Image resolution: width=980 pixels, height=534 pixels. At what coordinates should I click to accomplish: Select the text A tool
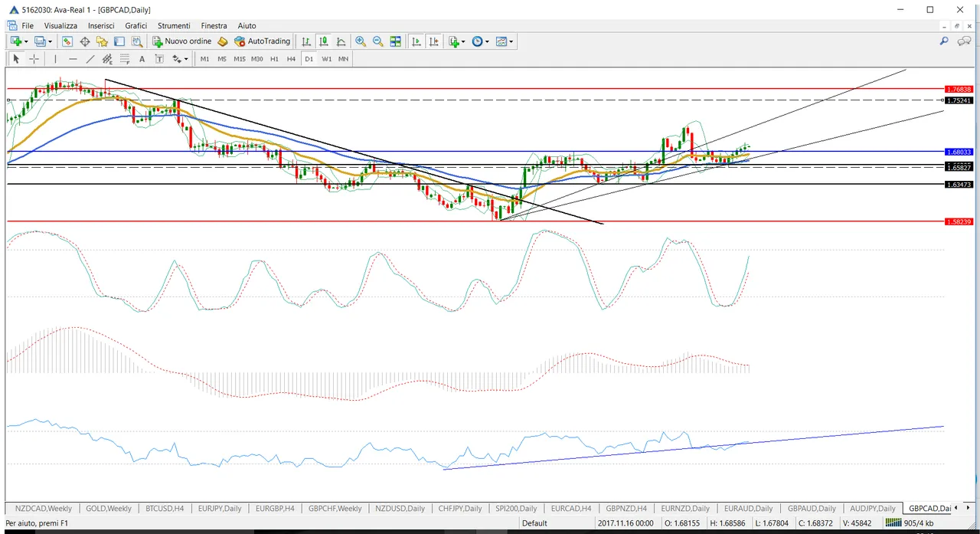click(142, 59)
